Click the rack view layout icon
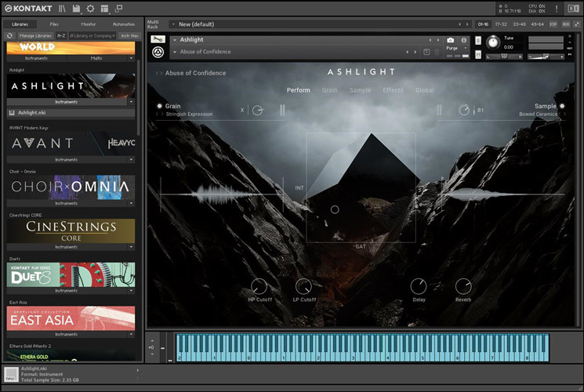The width and height of the screenshot is (584, 392). pos(104,9)
